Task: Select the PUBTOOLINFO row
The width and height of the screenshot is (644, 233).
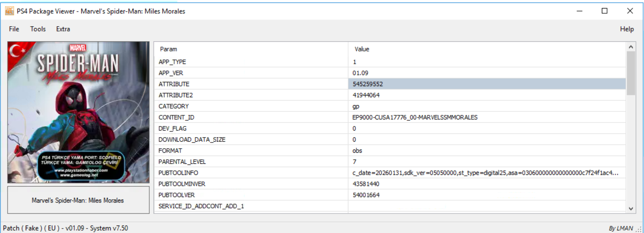Action: (x=178, y=173)
